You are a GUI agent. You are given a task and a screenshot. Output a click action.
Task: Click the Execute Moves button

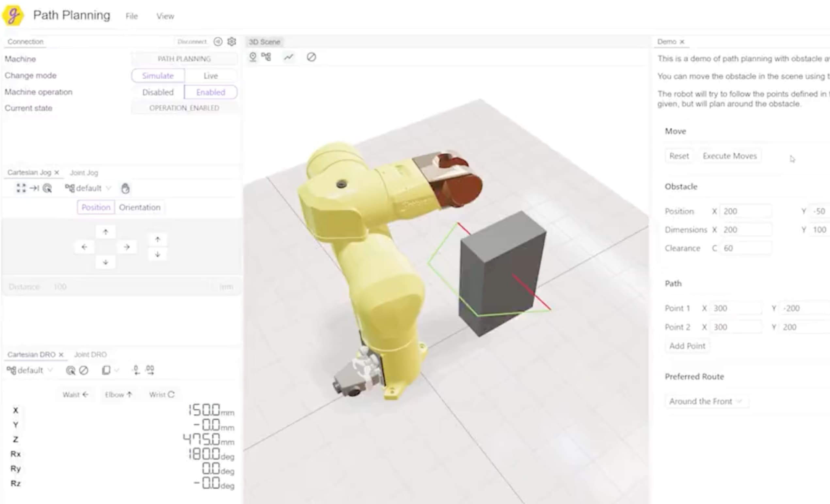tap(730, 156)
